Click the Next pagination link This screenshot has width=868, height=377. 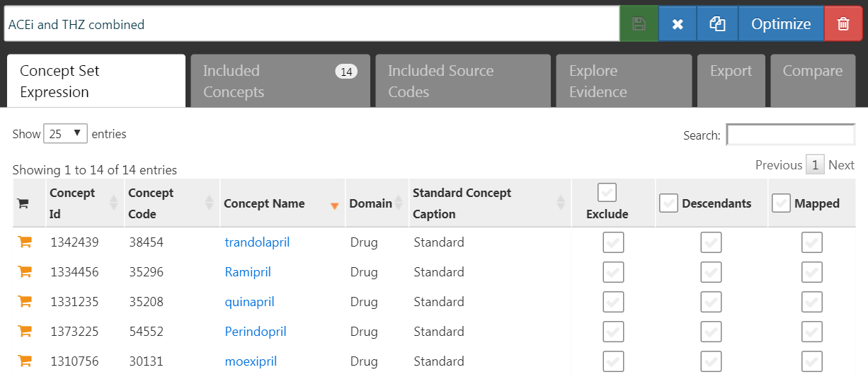click(841, 165)
